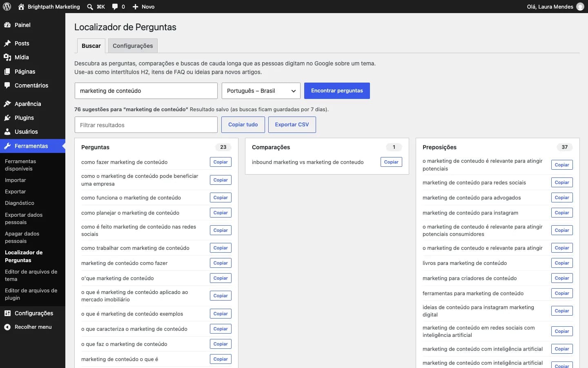The width and height of the screenshot is (588, 368).
Task: Click the text 'ferramentas para marketing de conteúdo'
Action: [473, 294]
